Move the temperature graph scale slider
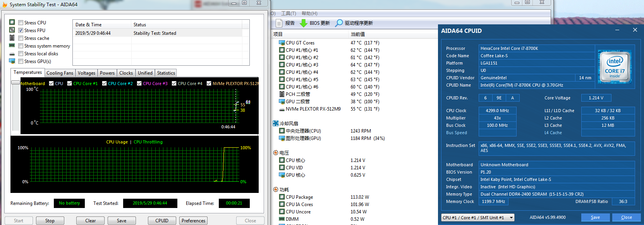Image resolution: width=644 pixels, height=225 pixels. 15,82
